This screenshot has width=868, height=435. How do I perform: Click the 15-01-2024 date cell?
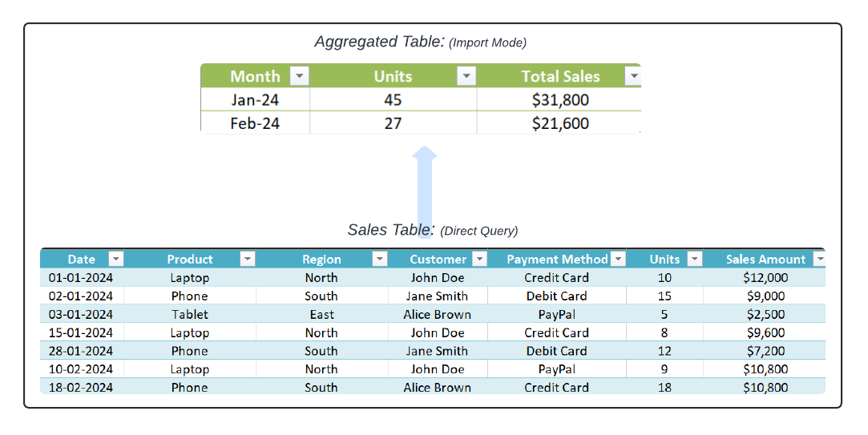[82, 332]
